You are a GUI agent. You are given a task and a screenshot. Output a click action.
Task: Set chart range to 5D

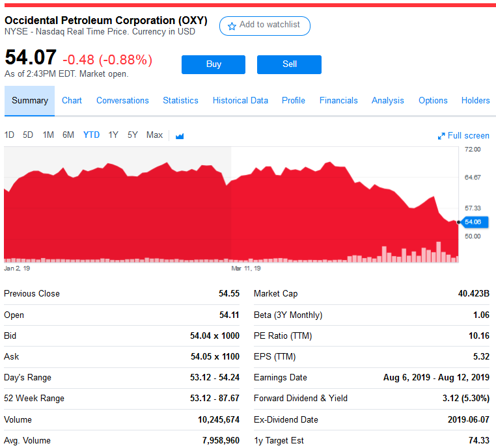(x=28, y=135)
